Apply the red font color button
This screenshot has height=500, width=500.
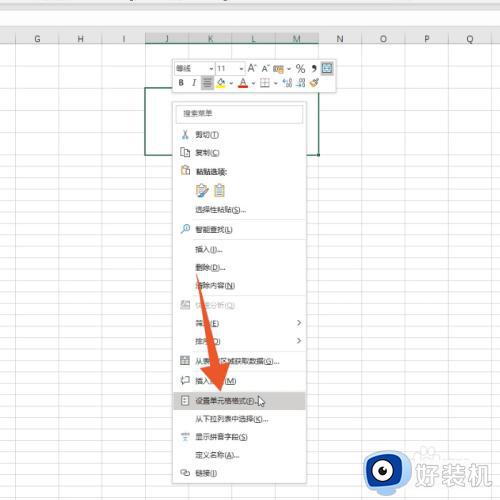[x=243, y=83]
